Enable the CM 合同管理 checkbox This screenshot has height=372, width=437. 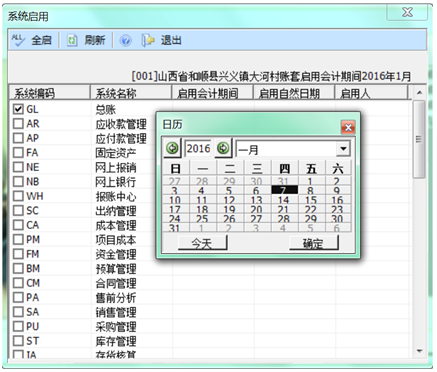click(18, 283)
